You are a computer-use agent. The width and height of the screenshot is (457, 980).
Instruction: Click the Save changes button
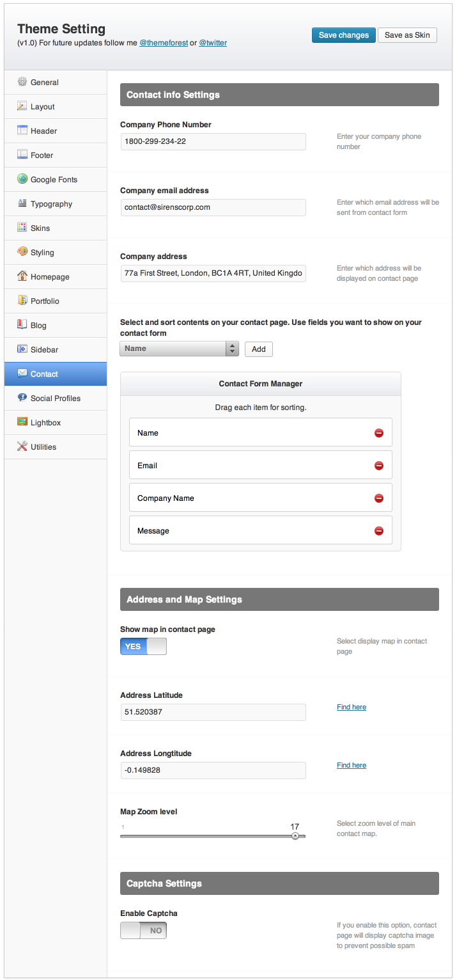[343, 35]
